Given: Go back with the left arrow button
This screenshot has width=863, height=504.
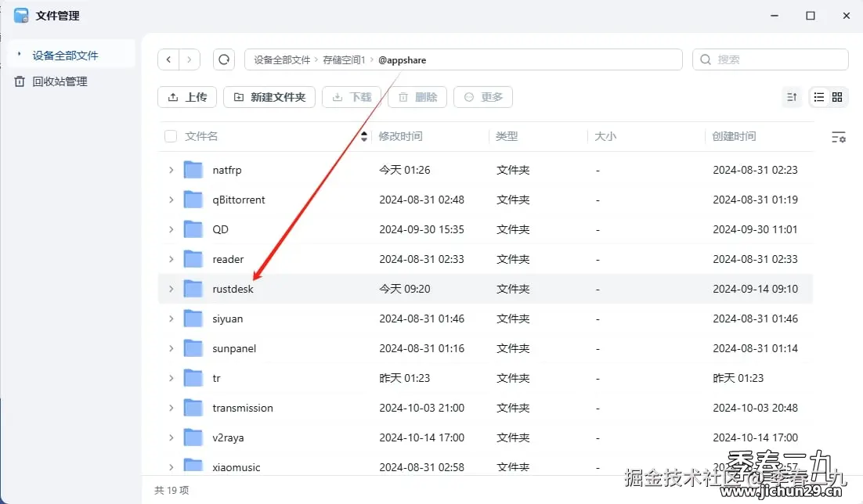Looking at the screenshot, I should 168,59.
